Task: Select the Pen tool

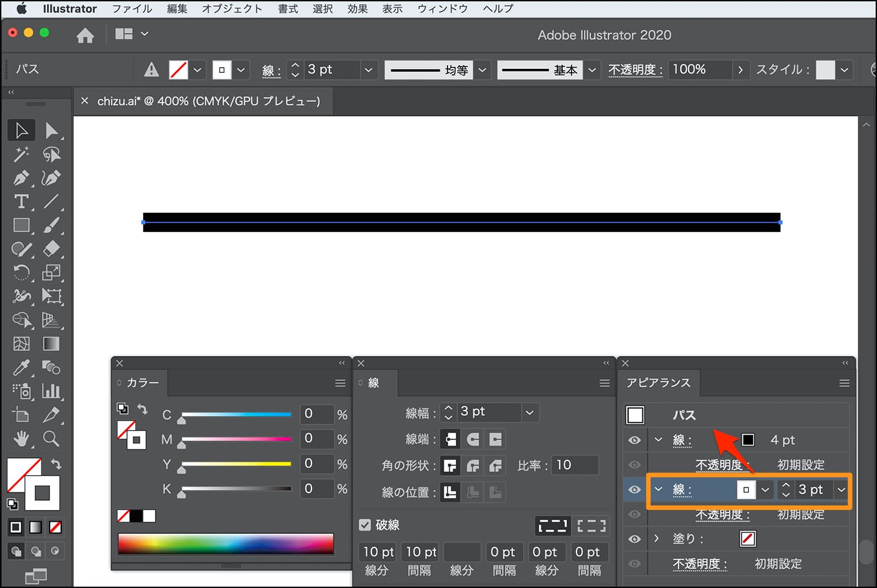Action: (x=21, y=178)
